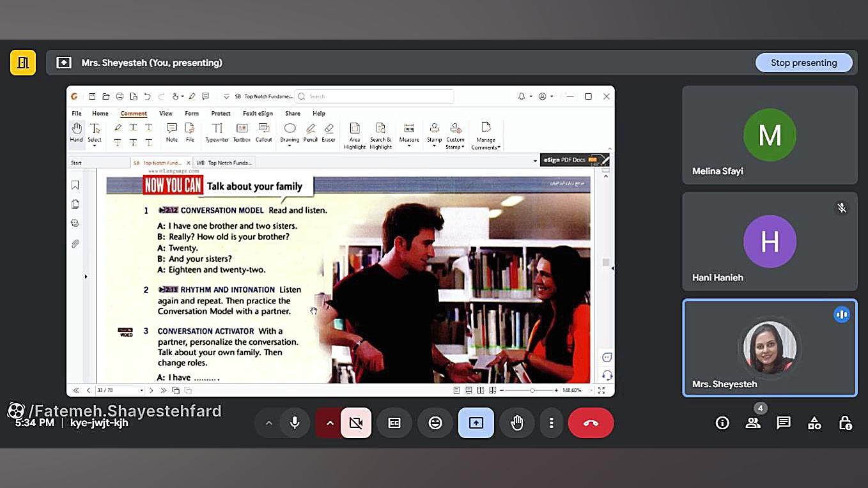Mute the microphone in the call
This screenshot has width=868, height=488.
(295, 423)
